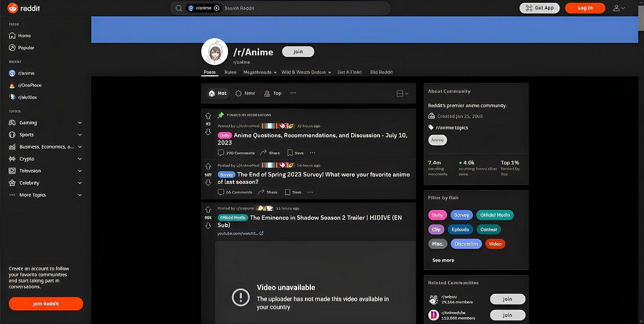
Task: Click See more flairs
Action: pyautogui.click(x=443, y=260)
